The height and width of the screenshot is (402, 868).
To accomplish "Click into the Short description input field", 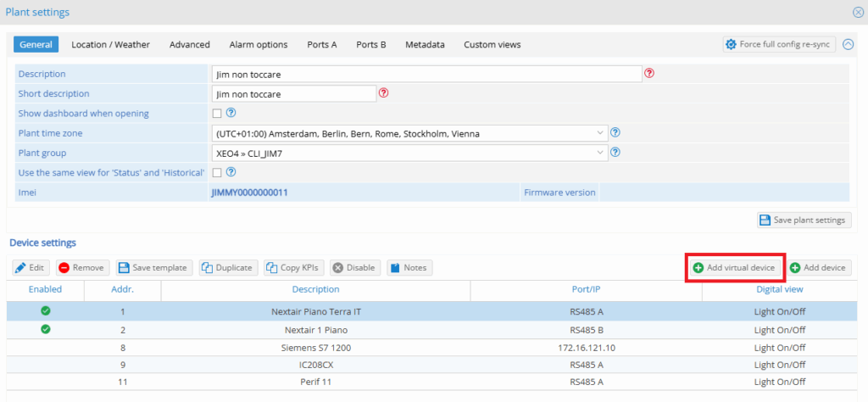I will 294,93.
